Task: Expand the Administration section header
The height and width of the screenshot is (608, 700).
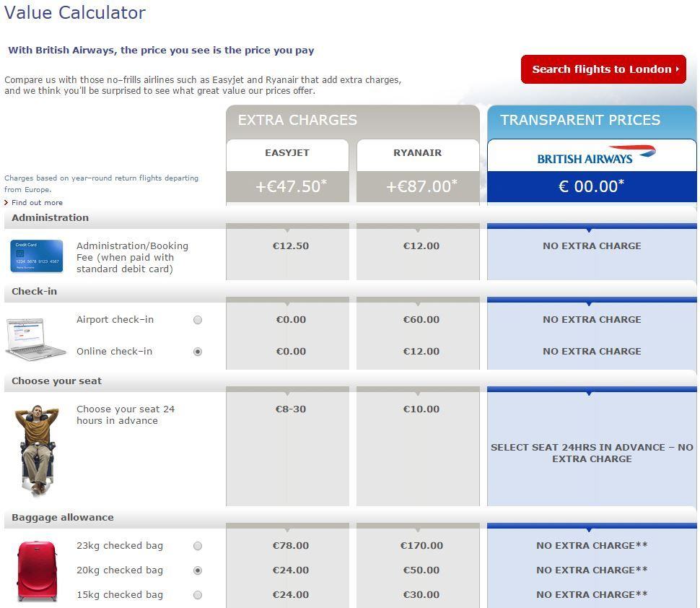Action: [50, 217]
